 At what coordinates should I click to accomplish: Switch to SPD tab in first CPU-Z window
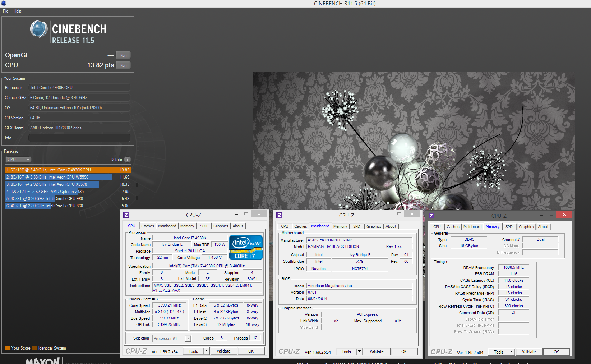[204, 226]
